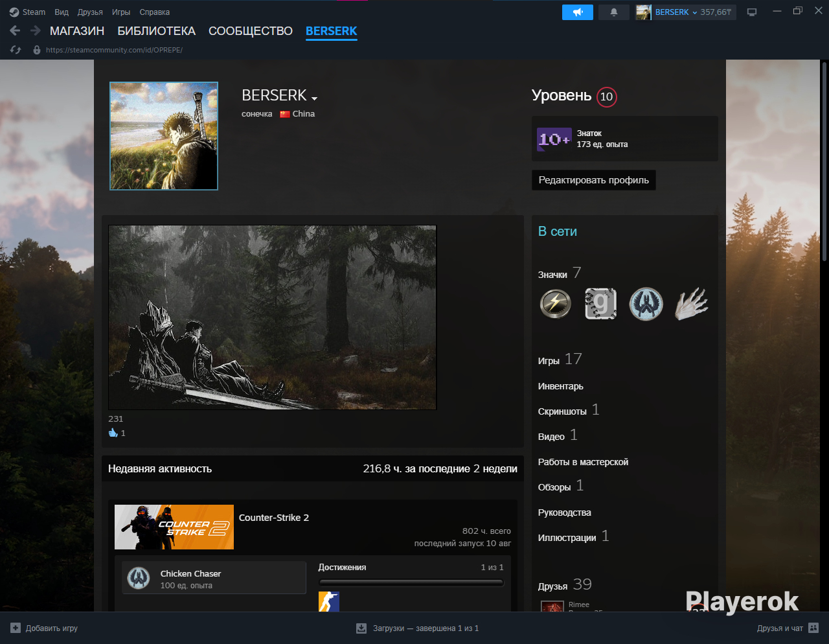
Task: Click the China flag icon
Action: click(285, 114)
